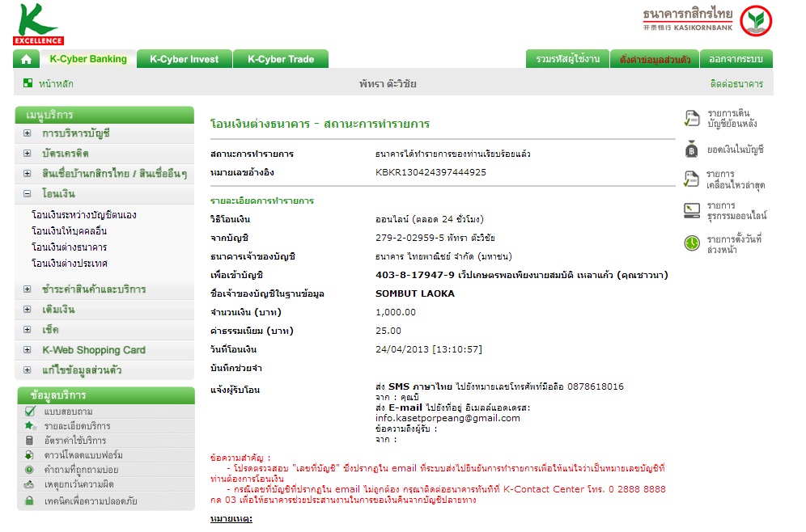Switch to K-Cyber Trade tab
This screenshot has height=532, width=806.
pos(281,59)
